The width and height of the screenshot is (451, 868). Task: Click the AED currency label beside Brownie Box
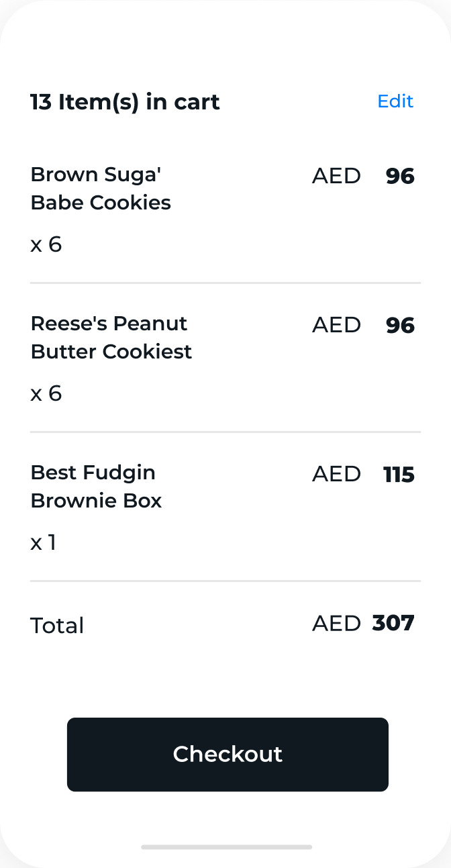(336, 474)
